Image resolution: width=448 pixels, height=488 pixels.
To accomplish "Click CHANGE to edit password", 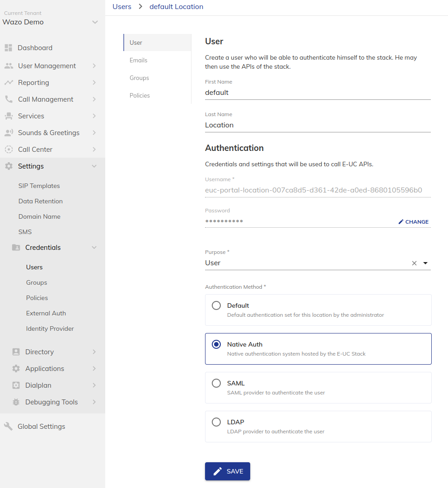I will pos(414,222).
